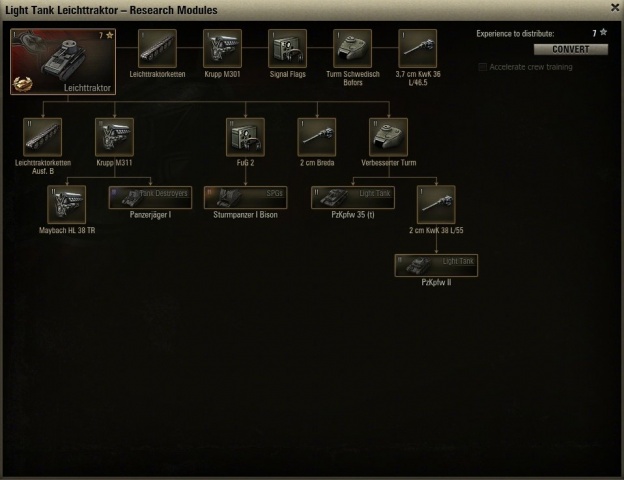624x480 pixels.
Task: Open the PzKpfw II light tank
Action: pyautogui.click(x=436, y=265)
